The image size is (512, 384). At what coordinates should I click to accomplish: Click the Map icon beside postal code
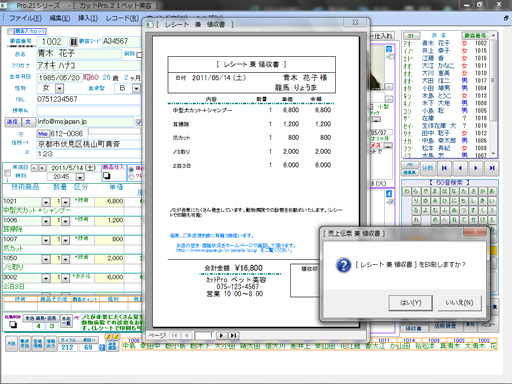pos(43,134)
